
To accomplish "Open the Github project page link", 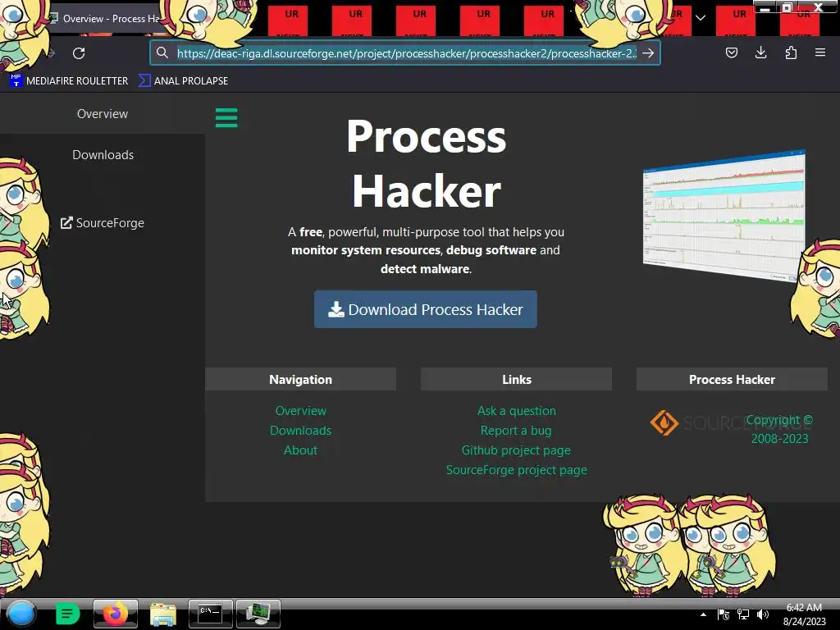I will click(516, 450).
